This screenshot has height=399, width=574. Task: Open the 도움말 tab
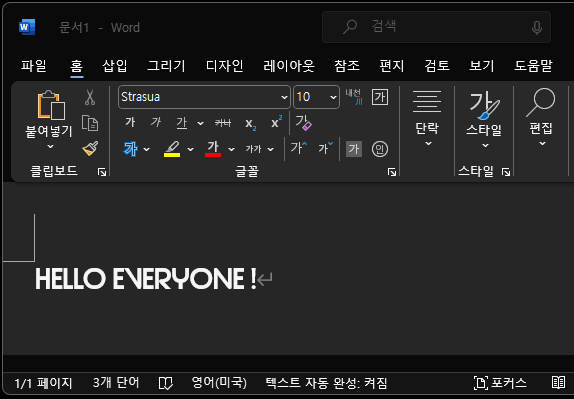click(x=533, y=66)
